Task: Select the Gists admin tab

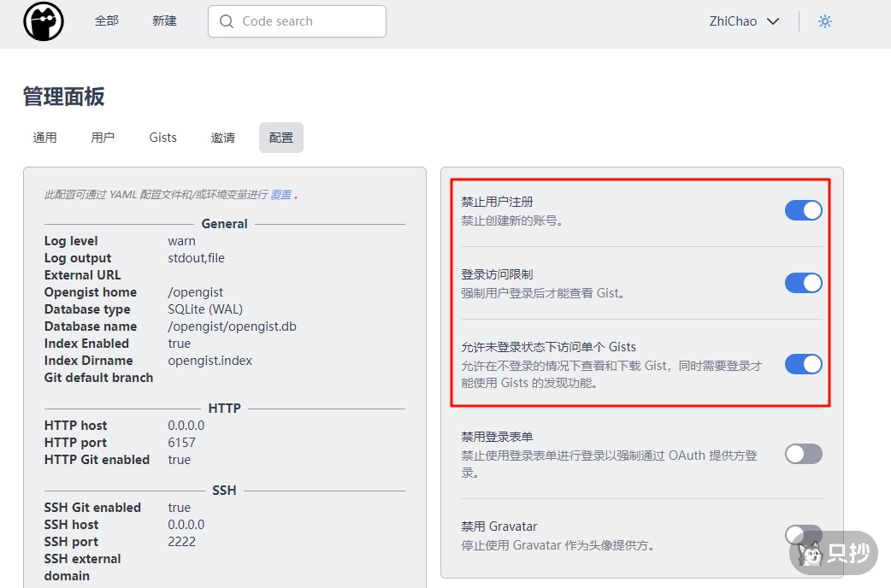Action: click(162, 138)
